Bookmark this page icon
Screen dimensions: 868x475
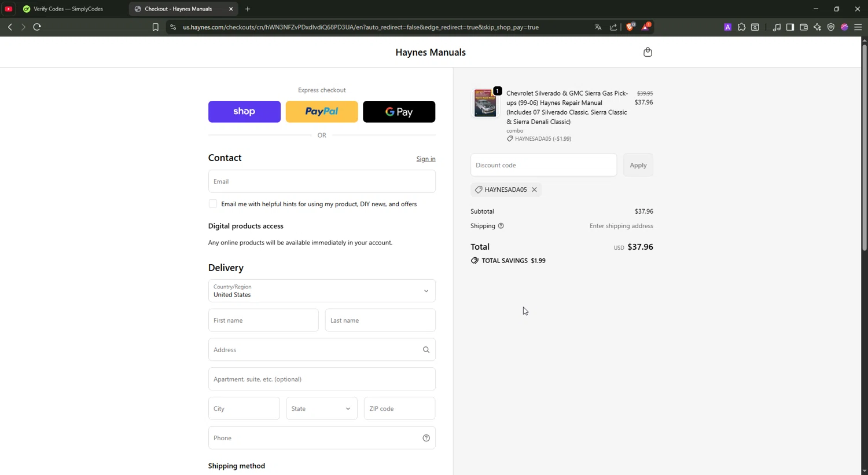(155, 27)
